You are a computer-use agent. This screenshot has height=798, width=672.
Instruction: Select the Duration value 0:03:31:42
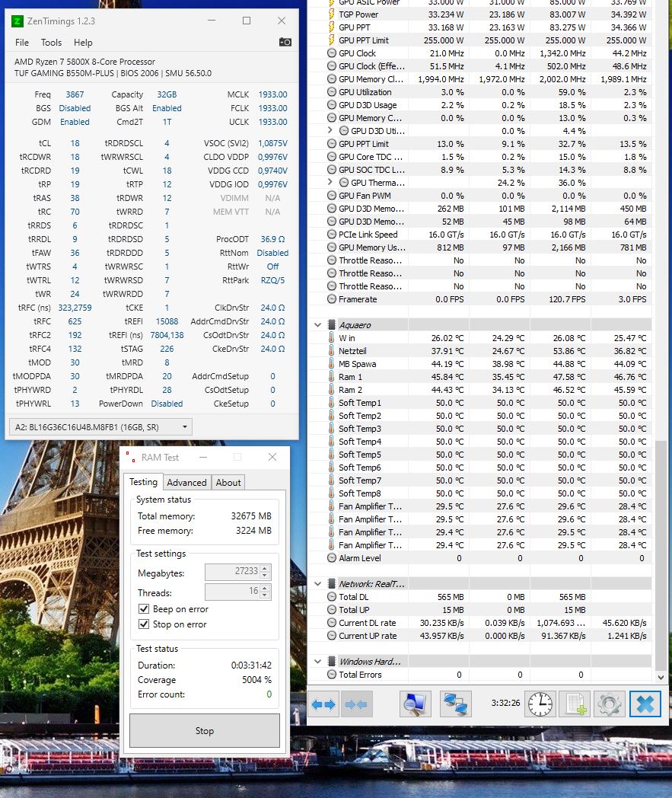tap(251, 666)
